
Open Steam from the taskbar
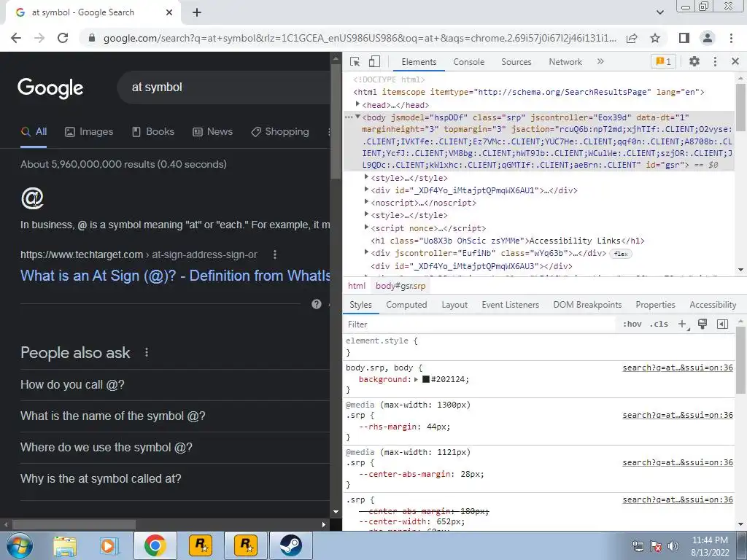[290, 545]
